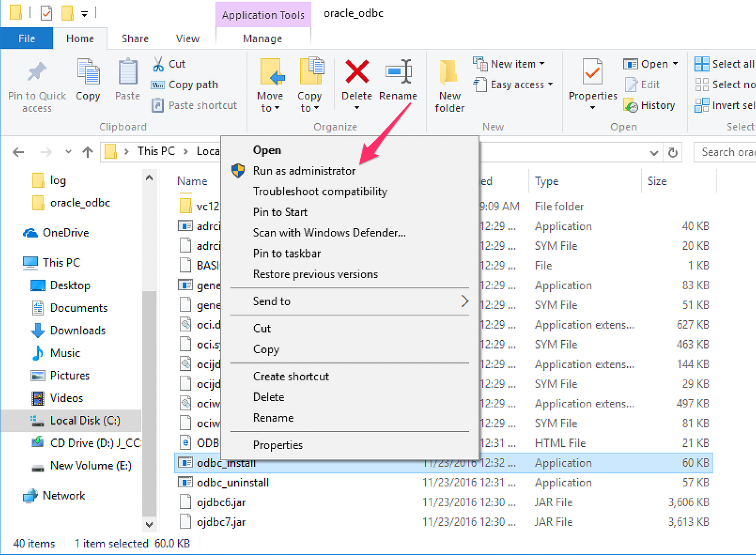Expand the Send to submenu arrow
Screen dimensions: 756x555
[x=465, y=301]
